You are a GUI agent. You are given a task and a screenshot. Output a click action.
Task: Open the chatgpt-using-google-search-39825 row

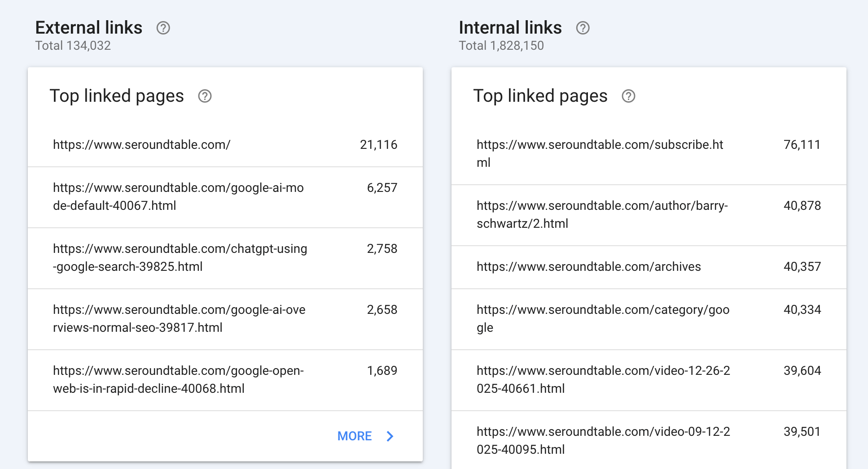tap(180, 258)
